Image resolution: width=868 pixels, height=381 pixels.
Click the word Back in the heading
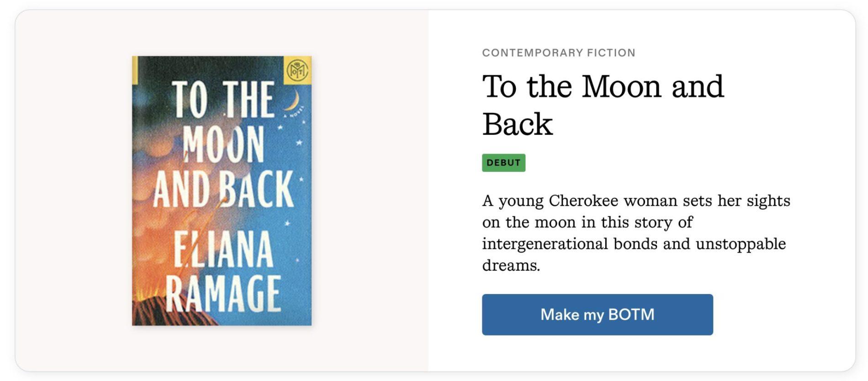click(517, 124)
